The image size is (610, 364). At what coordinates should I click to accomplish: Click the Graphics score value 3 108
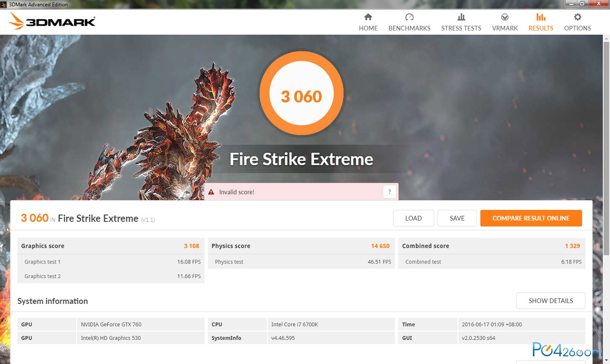tap(192, 246)
